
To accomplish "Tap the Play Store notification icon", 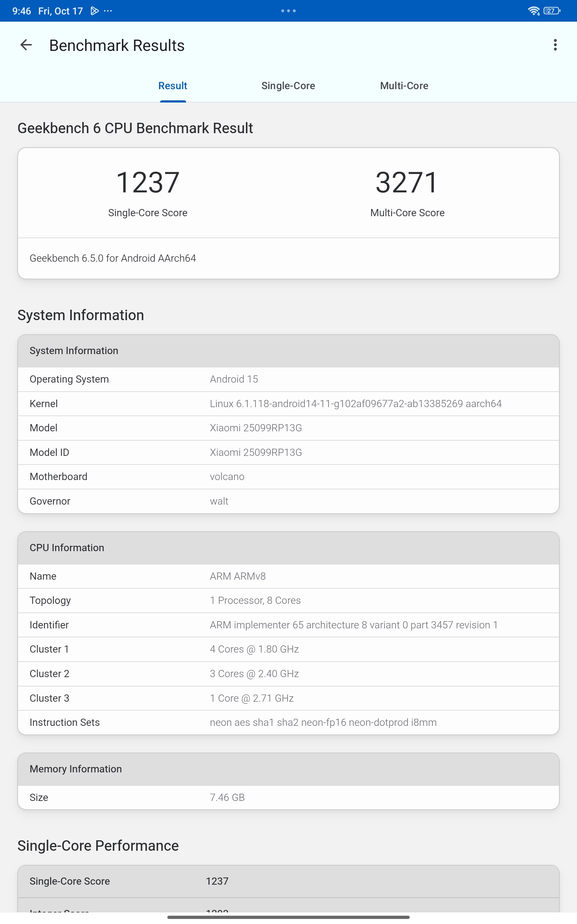I will [94, 11].
